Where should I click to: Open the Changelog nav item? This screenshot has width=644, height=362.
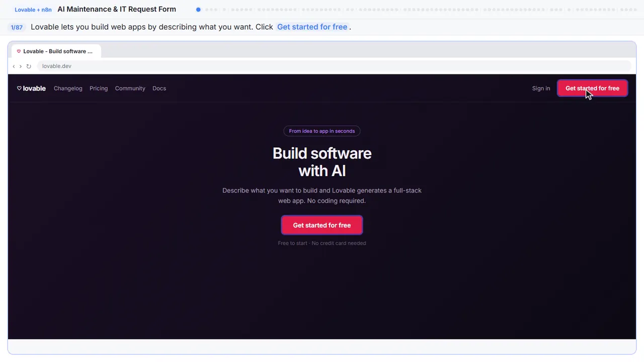[x=68, y=88]
